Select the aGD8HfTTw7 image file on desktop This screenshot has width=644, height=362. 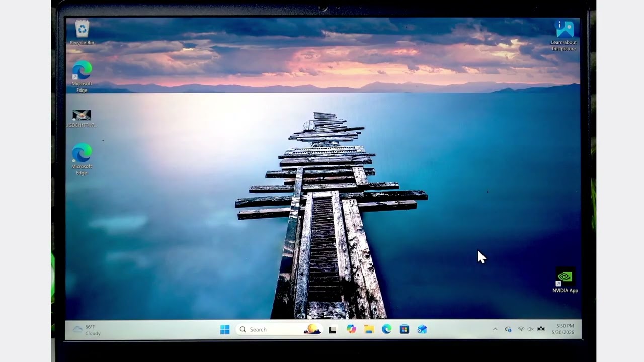82,119
